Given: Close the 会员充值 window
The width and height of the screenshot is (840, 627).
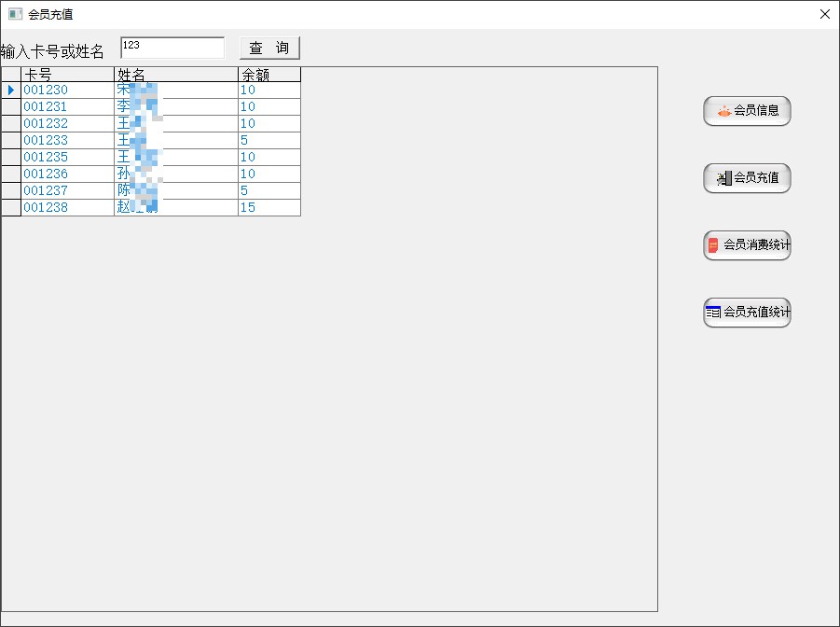Looking at the screenshot, I should [x=824, y=14].
